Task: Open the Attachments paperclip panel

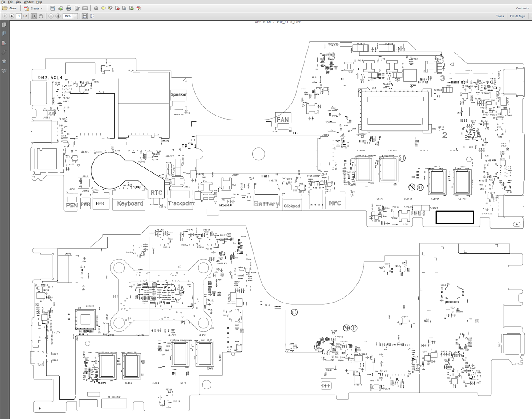Action: (4, 52)
